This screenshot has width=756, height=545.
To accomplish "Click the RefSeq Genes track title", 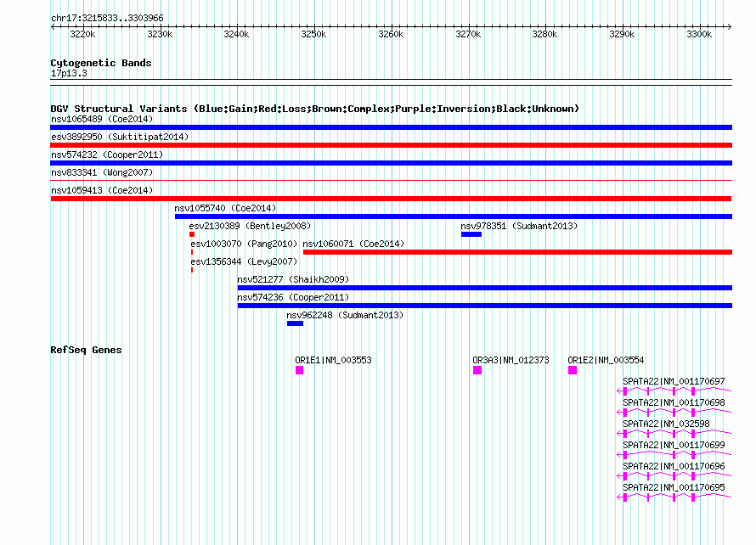I will coord(86,350).
